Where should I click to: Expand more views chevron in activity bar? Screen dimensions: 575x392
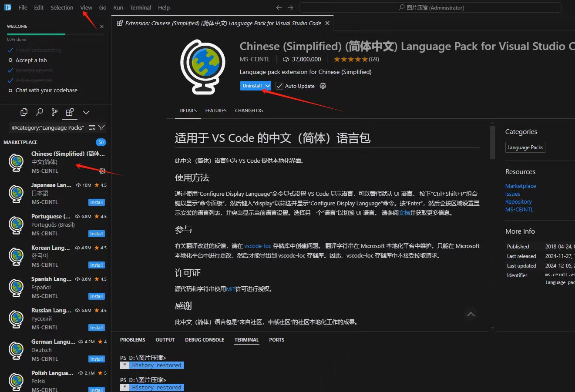point(86,112)
